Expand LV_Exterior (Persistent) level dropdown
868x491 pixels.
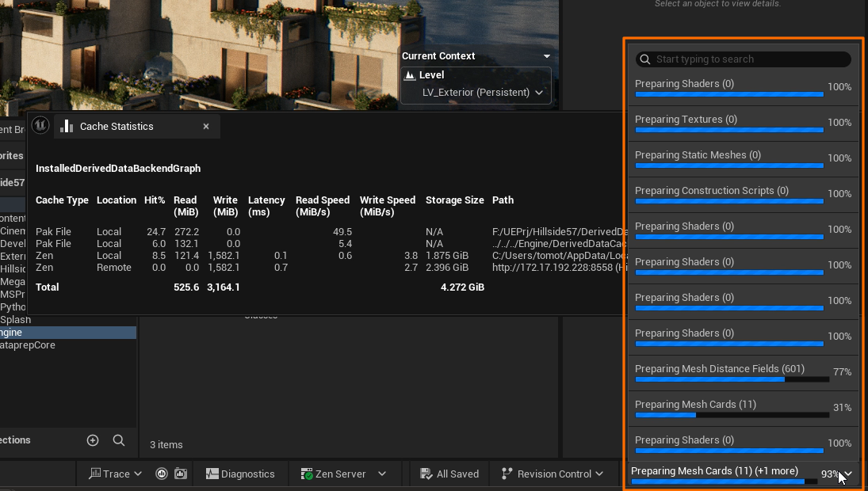[539, 93]
